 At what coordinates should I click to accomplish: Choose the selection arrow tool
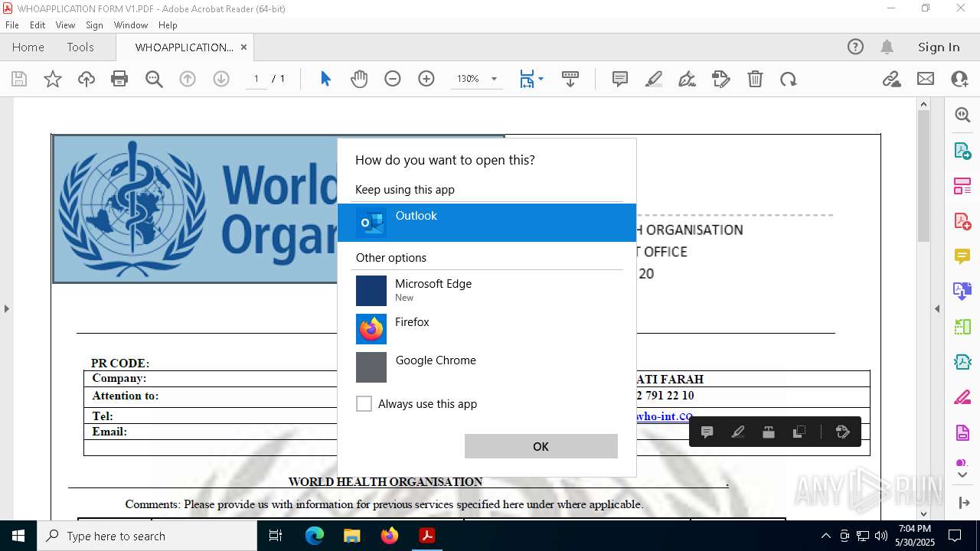coord(325,79)
